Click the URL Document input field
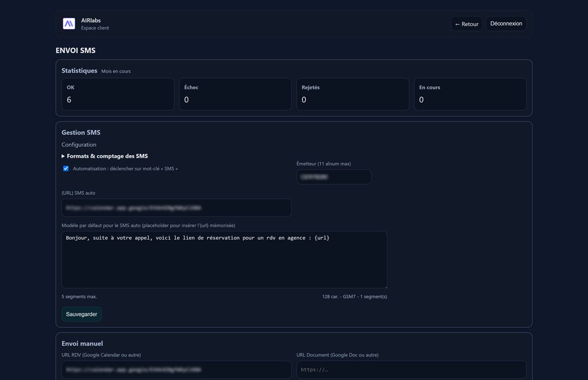588x380 pixels. tap(411, 369)
